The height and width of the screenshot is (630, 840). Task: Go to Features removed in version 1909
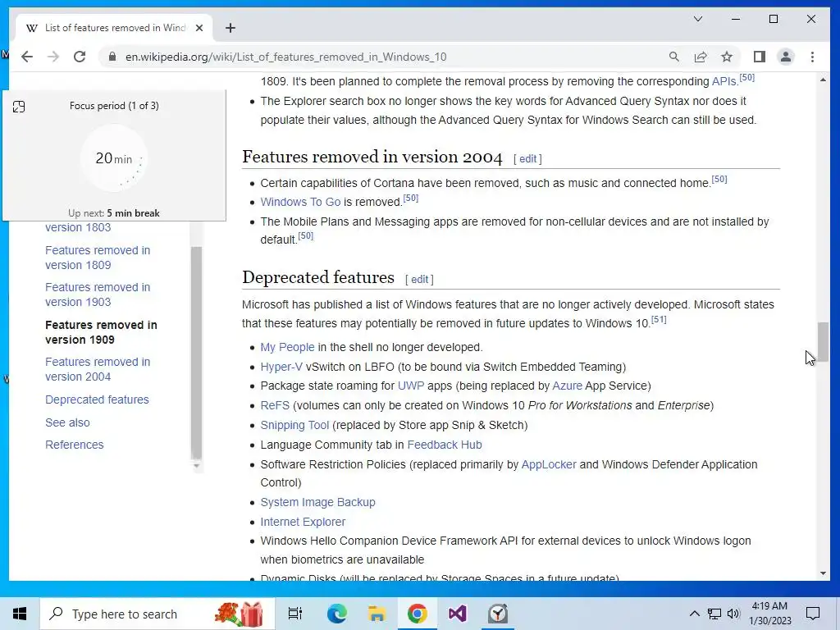point(101,332)
